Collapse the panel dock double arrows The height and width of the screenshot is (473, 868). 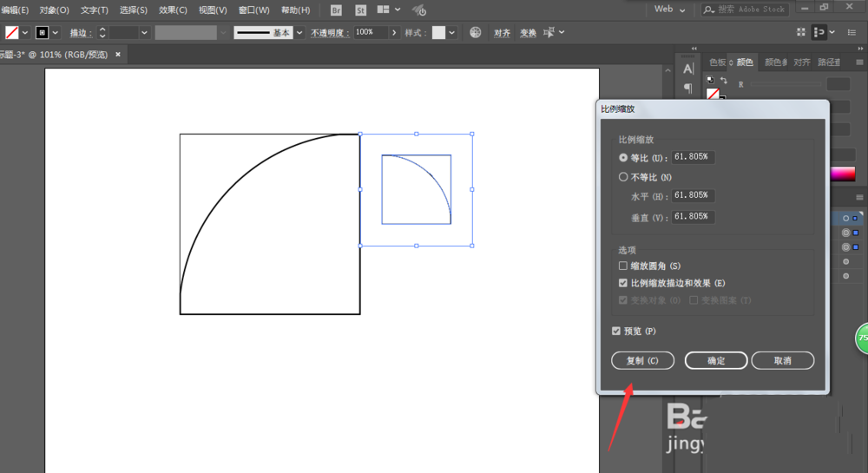(x=860, y=49)
